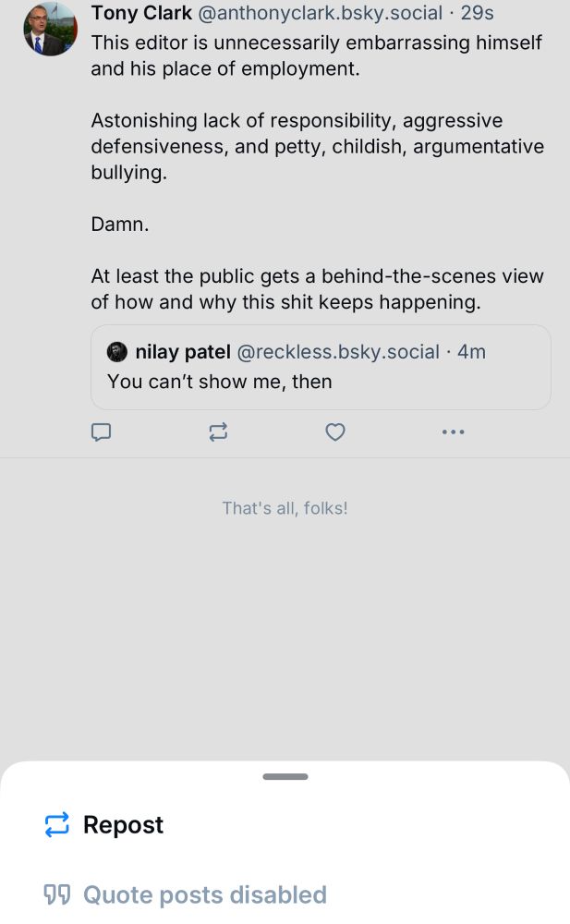Click the quotation marks icon next to disabled option
This screenshot has width=570, height=924.
pyautogui.click(x=57, y=894)
